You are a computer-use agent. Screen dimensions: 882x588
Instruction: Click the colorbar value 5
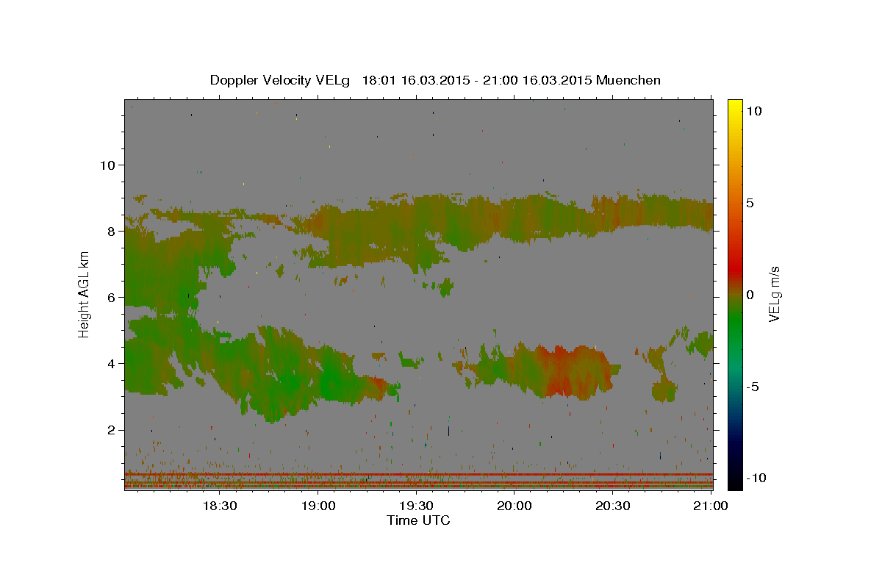750,203
